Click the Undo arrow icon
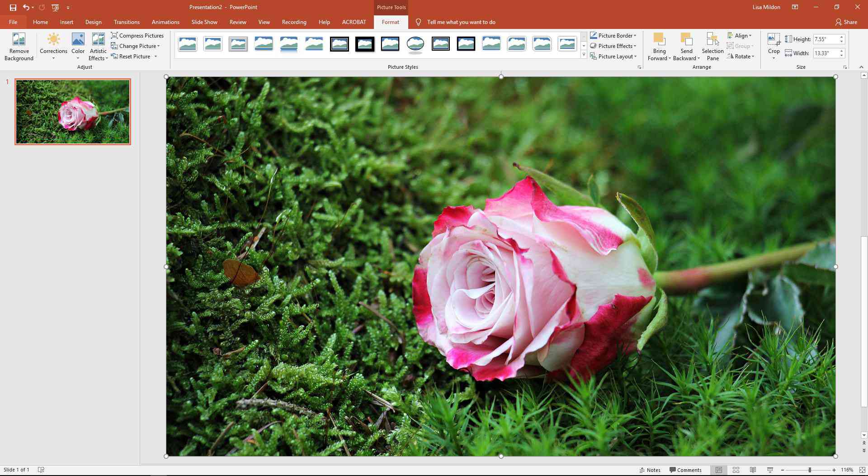 pos(26,7)
